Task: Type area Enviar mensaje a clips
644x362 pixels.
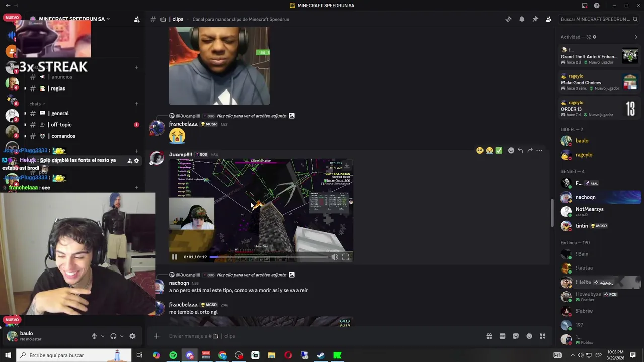Action: pos(322,336)
